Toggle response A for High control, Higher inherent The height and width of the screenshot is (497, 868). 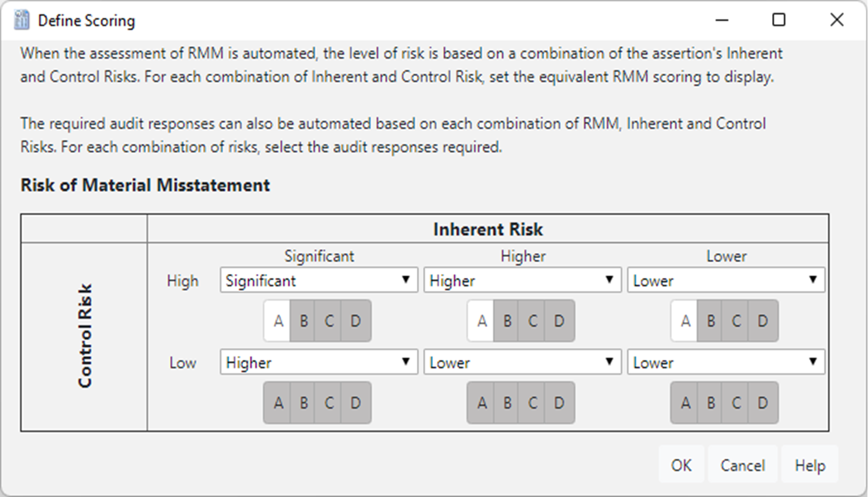[x=482, y=321]
